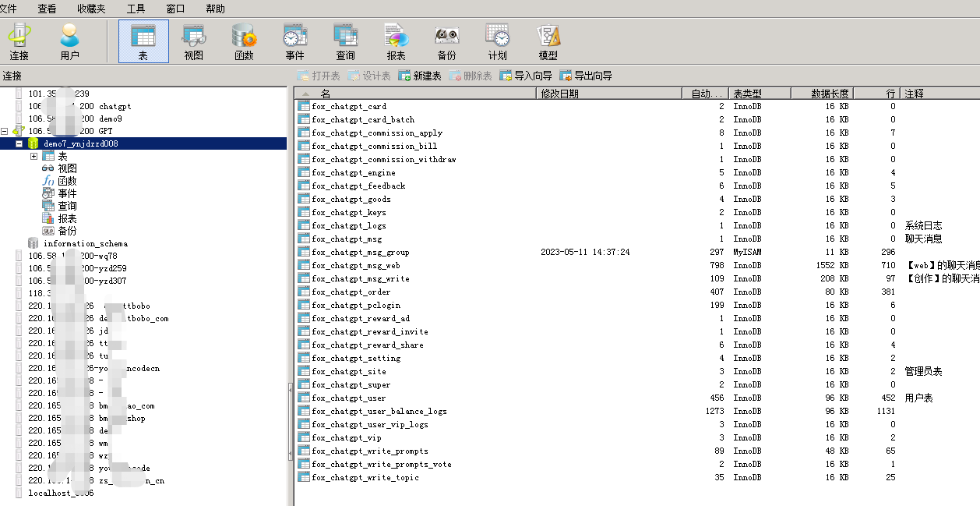Click the 事件 (Event) toolbar icon
The height and width of the screenshot is (506, 980).
[294, 42]
